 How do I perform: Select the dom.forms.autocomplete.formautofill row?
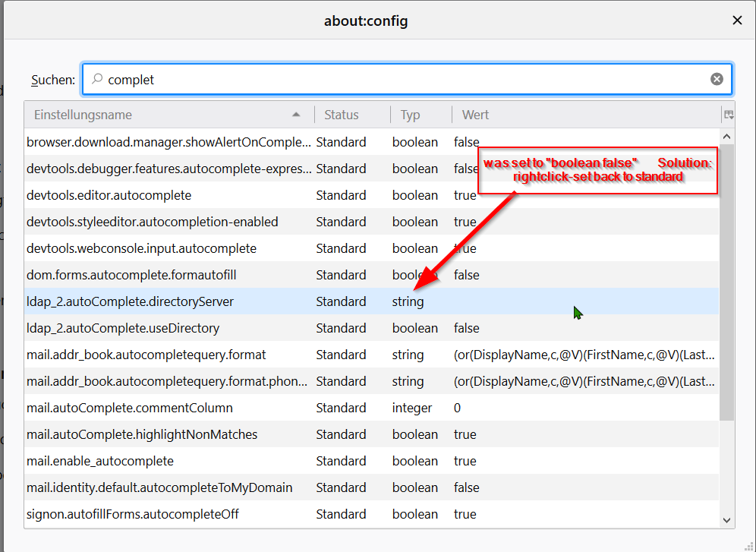click(x=126, y=275)
